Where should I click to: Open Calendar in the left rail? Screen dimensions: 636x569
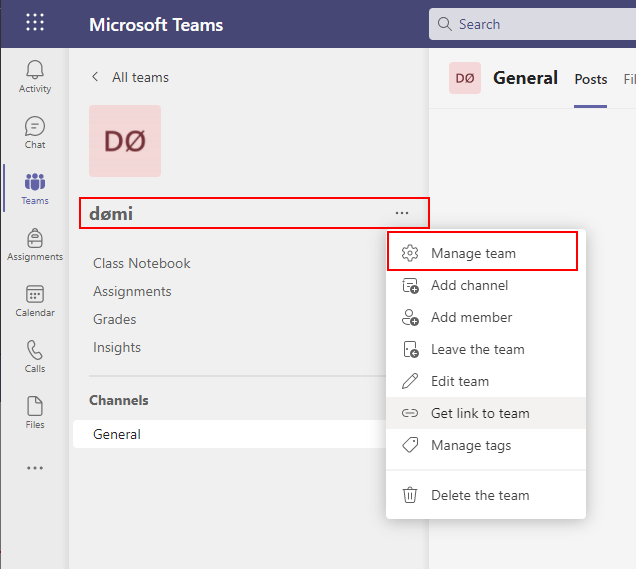pyautogui.click(x=35, y=301)
